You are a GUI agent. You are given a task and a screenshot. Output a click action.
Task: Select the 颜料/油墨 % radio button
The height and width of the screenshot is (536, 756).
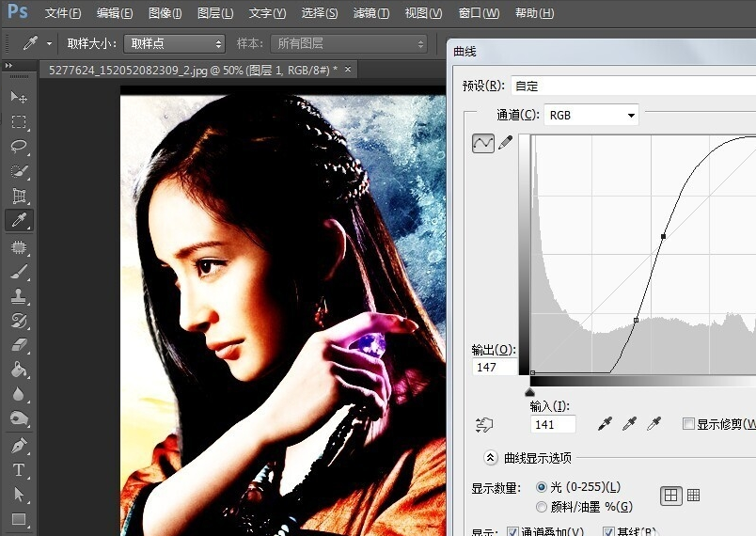click(542, 507)
